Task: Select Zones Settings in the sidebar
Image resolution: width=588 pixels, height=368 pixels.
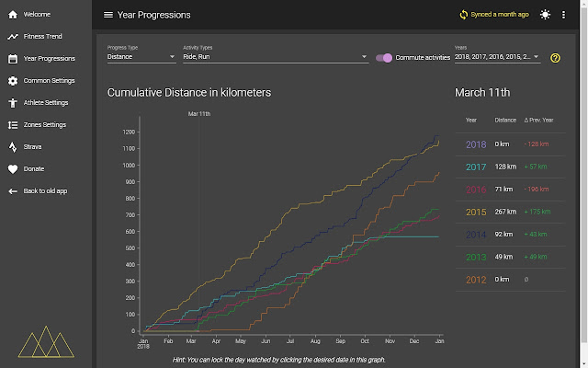Action: click(x=44, y=125)
